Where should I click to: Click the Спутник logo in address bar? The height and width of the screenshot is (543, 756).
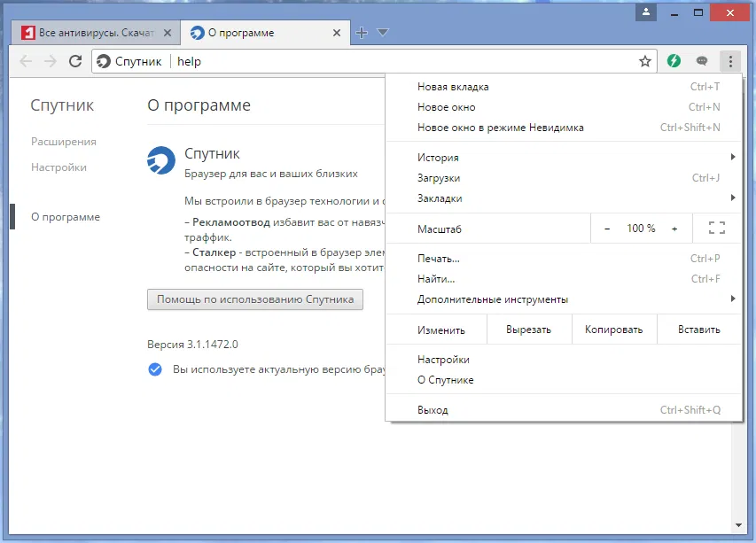[103, 61]
